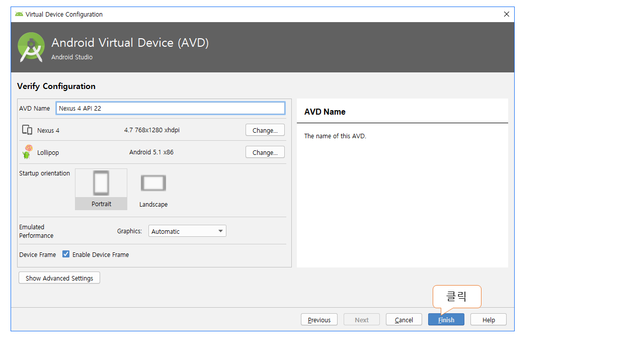Click Change for Lollipop system image

[x=265, y=152]
